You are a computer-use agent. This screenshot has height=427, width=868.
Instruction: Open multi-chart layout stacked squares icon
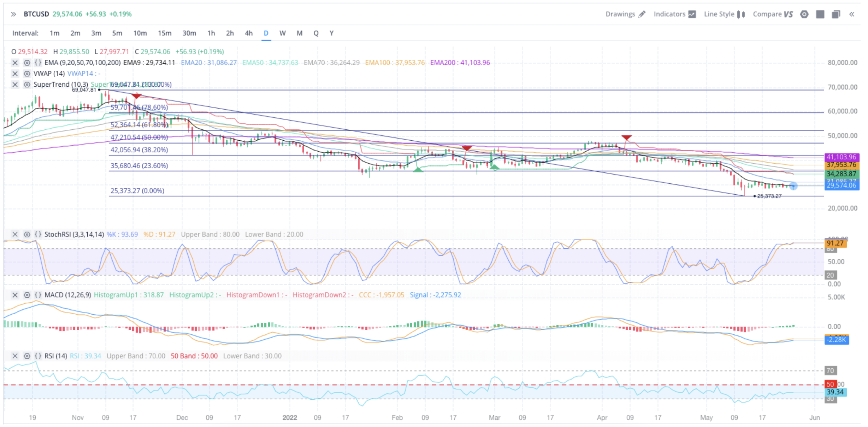click(836, 14)
